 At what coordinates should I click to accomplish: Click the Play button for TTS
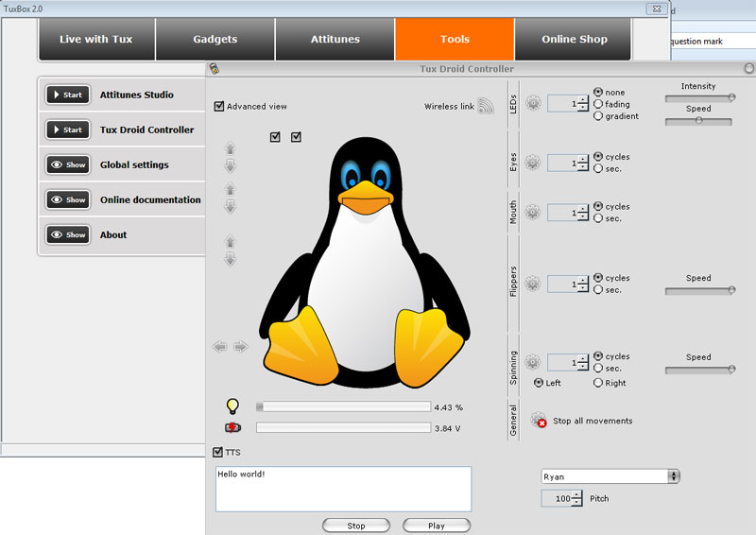(x=437, y=526)
